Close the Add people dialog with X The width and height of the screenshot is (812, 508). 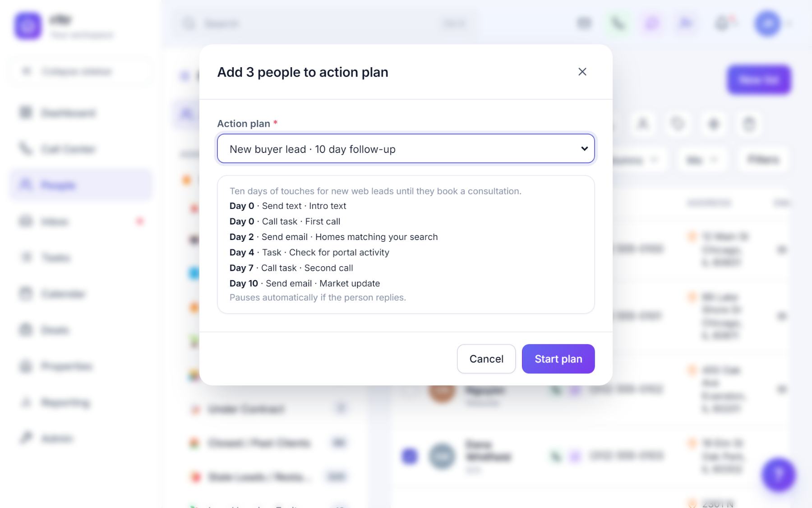pos(582,72)
